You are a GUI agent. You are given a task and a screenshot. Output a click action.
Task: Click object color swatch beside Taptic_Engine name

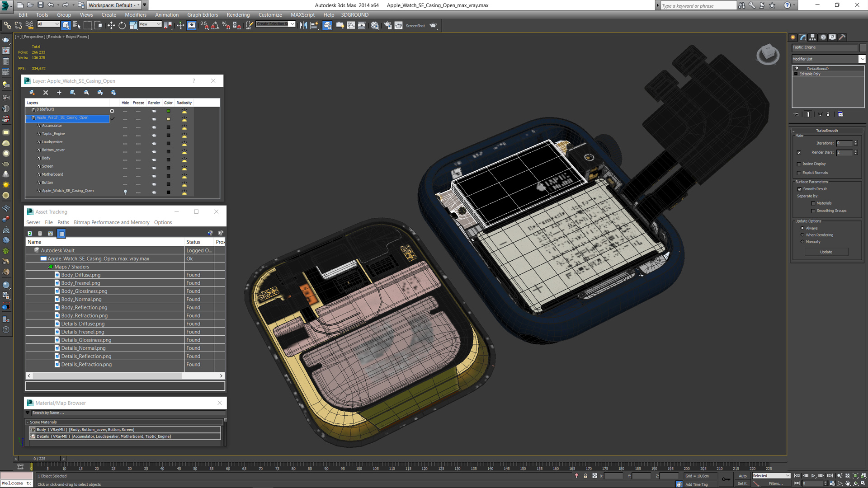863,47
